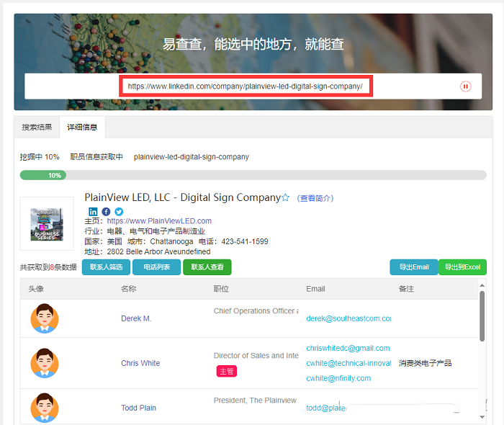Click the 导出到Excel button

click(462, 267)
